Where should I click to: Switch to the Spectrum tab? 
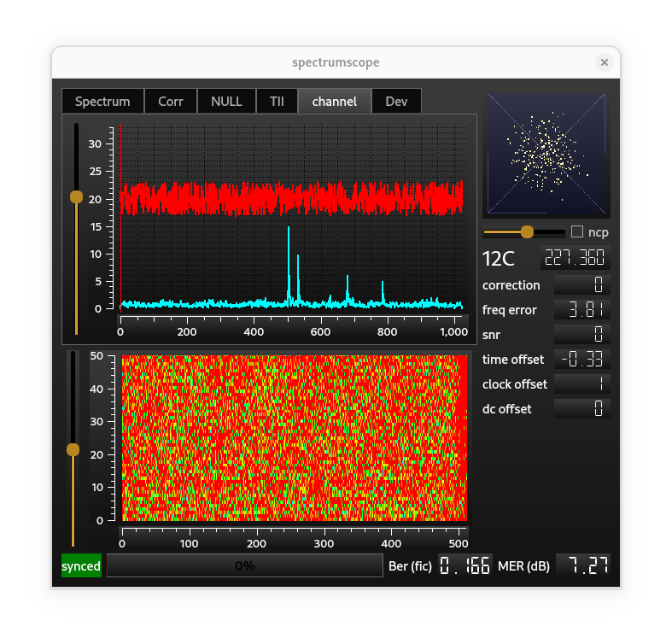point(102,101)
